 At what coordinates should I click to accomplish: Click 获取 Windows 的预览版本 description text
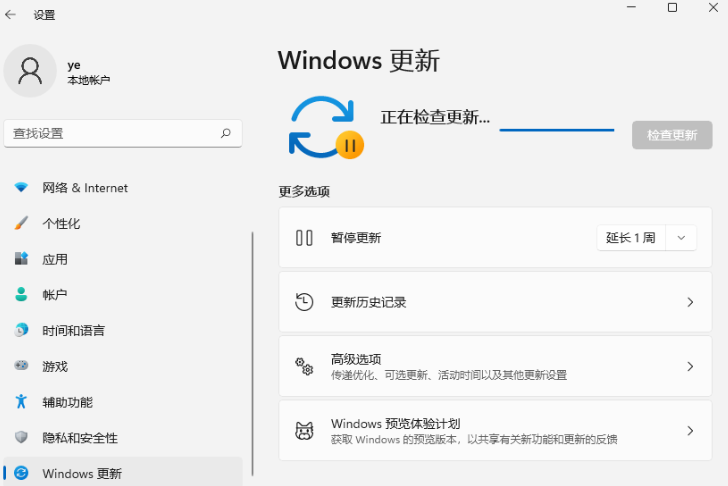coord(474,439)
